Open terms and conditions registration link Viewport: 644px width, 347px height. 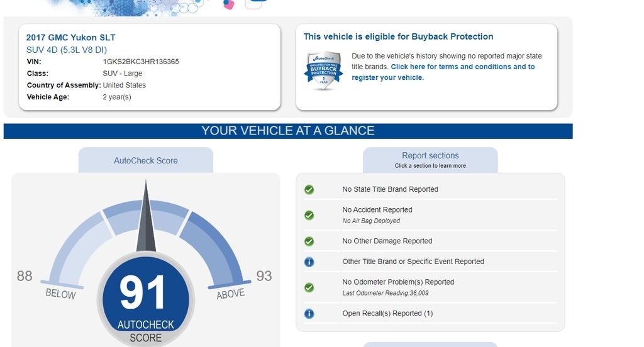pos(443,72)
